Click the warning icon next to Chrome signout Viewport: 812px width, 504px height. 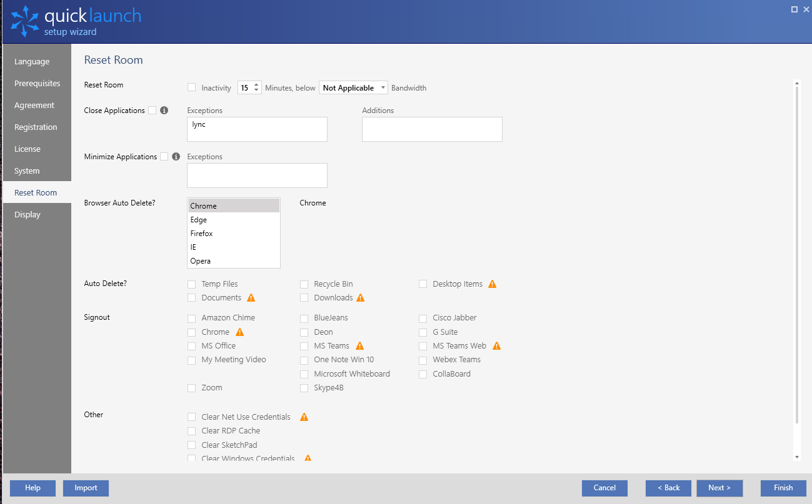point(239,332)
